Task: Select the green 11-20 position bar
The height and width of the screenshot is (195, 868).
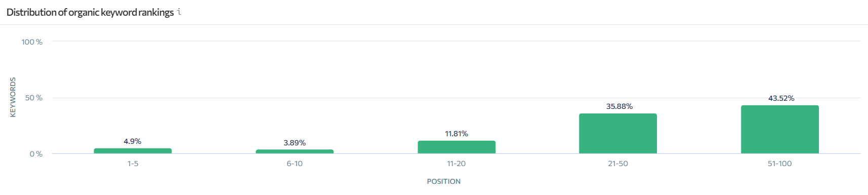Action: 457,147
